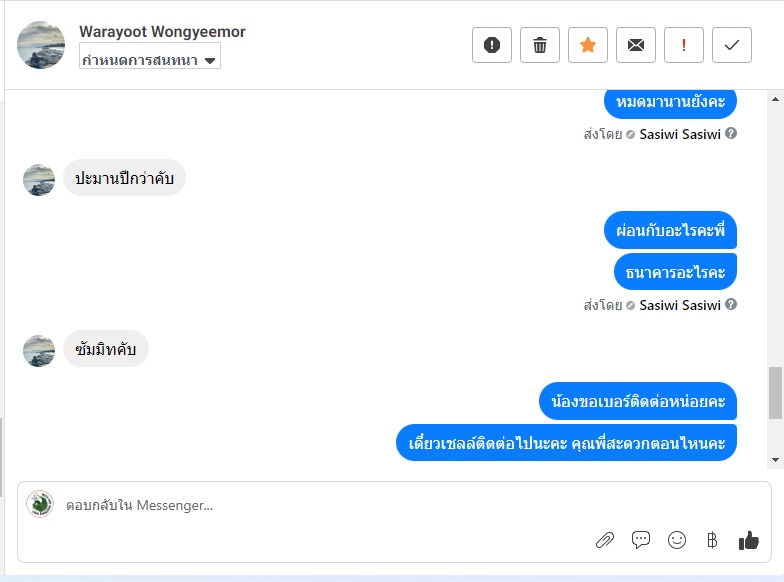Open Warayoot Wongyeemor profile picture in header
The image size is (784, 582).
pos(41,45)
